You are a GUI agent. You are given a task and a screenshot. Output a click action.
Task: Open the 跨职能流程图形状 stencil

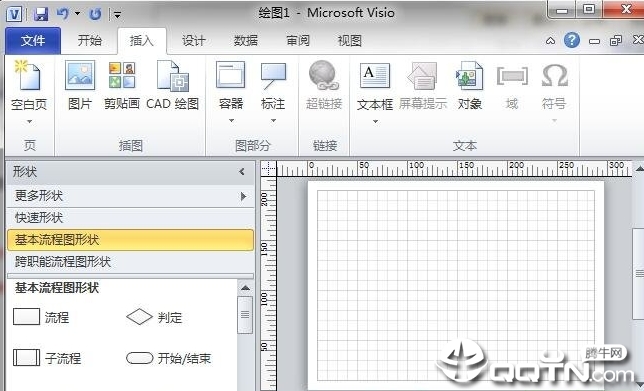coord(131,262)
